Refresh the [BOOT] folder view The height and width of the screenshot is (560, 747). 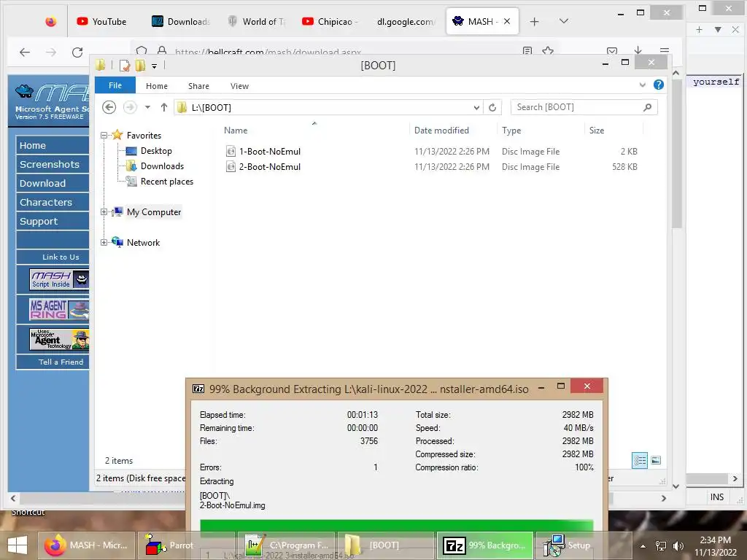click(492, 108)
